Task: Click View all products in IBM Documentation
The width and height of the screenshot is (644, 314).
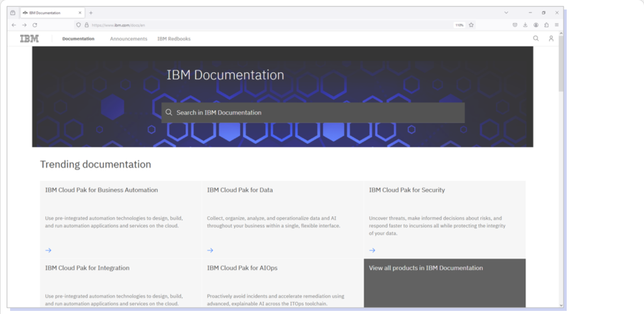Action: (x=445, y=283)
